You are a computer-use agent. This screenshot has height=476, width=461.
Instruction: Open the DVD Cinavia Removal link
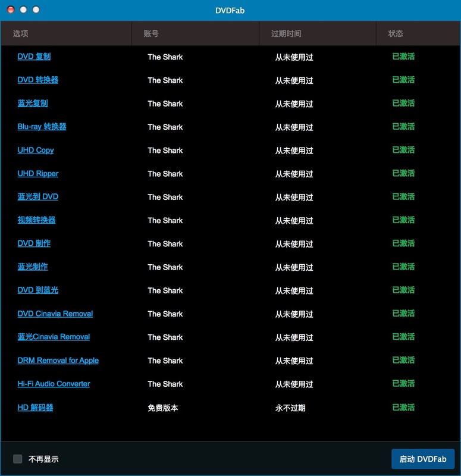coord(55,314)
